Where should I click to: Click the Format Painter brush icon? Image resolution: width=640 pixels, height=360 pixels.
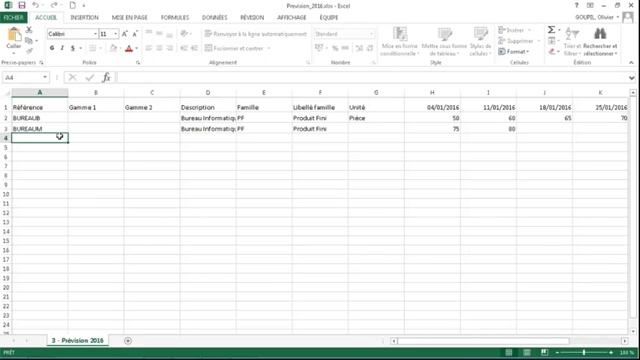click(x=29, y=51)
